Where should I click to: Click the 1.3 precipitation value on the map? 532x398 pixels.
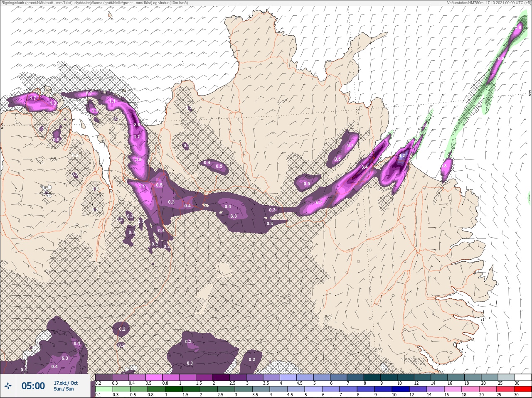[53, 103]
